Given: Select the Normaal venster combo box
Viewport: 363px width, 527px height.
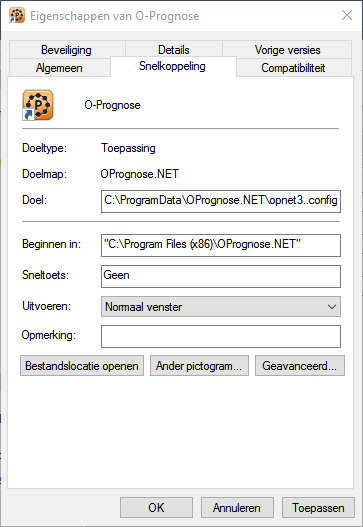Looking at the screenshot, I should [x=221, y=307].
